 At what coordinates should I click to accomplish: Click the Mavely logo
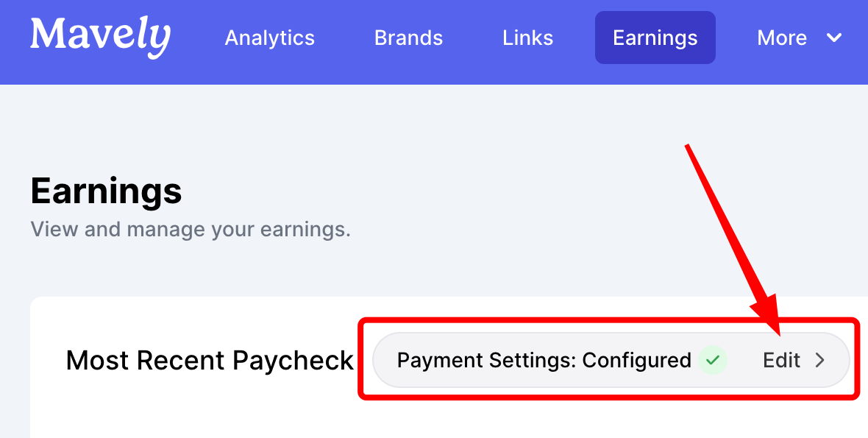(100, 37)
